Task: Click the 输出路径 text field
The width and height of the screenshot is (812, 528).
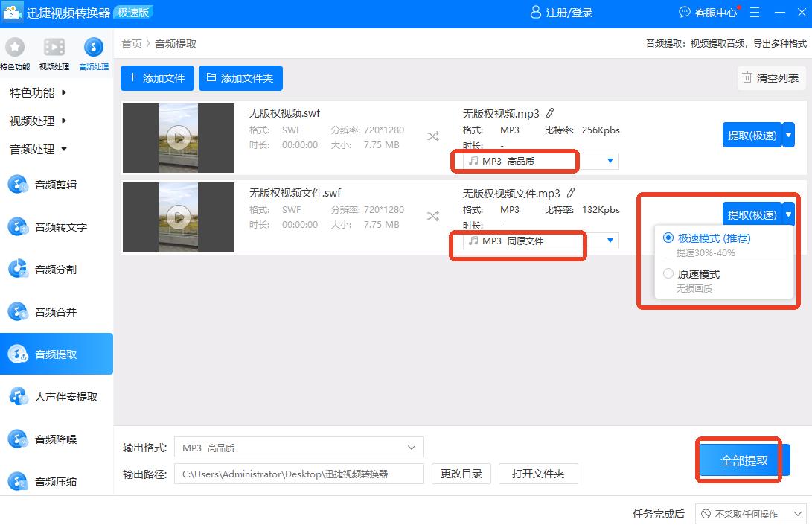Action: click(298, 474)
